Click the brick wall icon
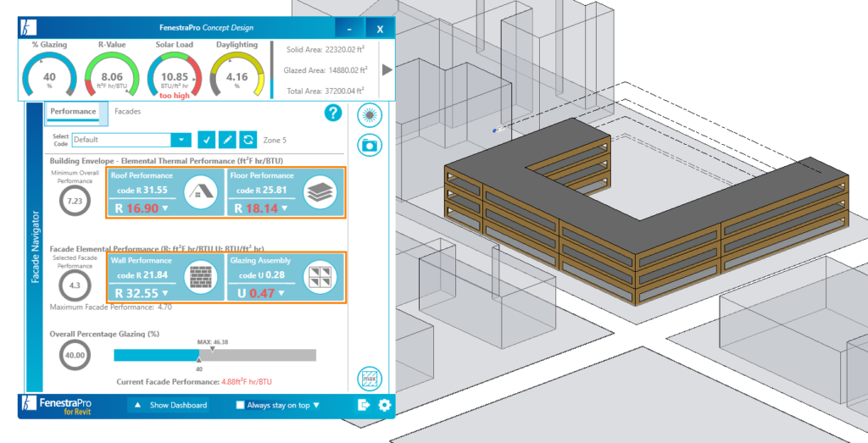This screenshot has height=443, width=868. click(x=200, y=278)
